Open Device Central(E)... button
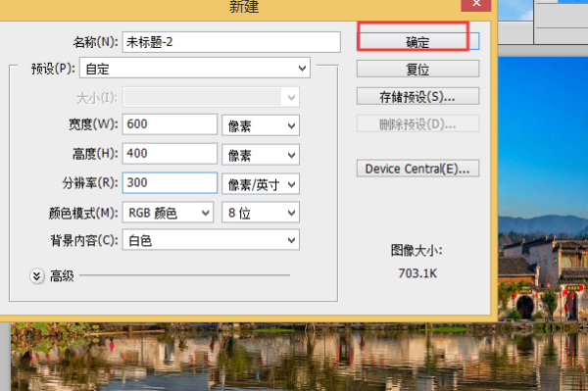The width and height of the screenshot is (588, 391). [x=417, y=169]
